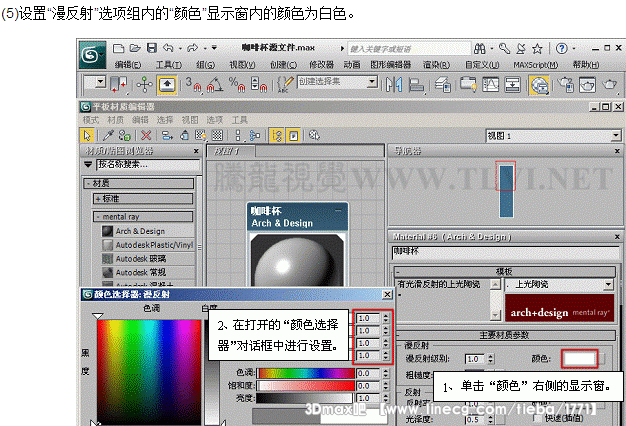Viewport: 626px width, 426px height.
Task: Toggle the Percent Snap button
Action: click(x=237, y=85)
